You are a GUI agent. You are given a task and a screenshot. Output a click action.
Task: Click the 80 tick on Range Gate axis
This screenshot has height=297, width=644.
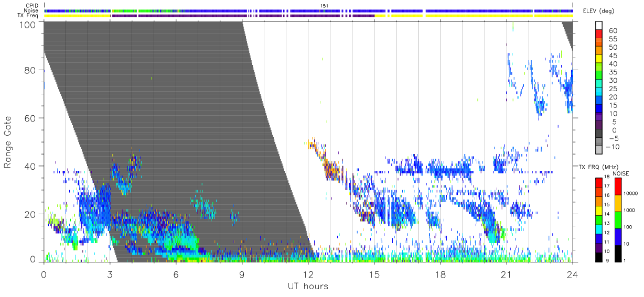coord(30,70)
